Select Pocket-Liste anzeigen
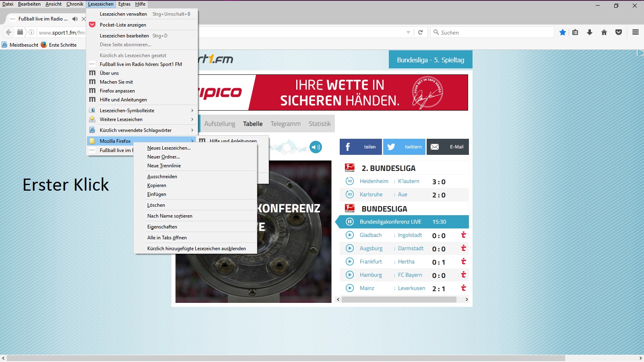 click(x=142, y=25)
